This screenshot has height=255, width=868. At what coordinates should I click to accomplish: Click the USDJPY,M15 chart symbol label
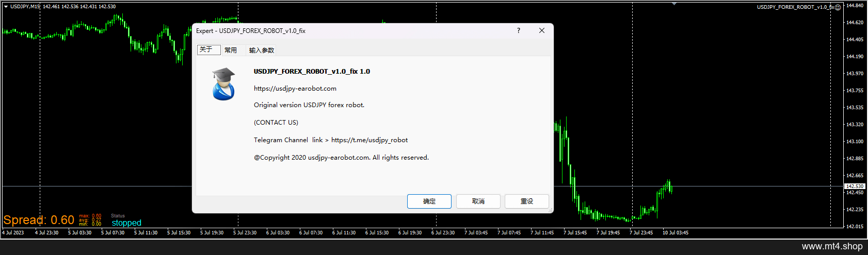[25, 7]
